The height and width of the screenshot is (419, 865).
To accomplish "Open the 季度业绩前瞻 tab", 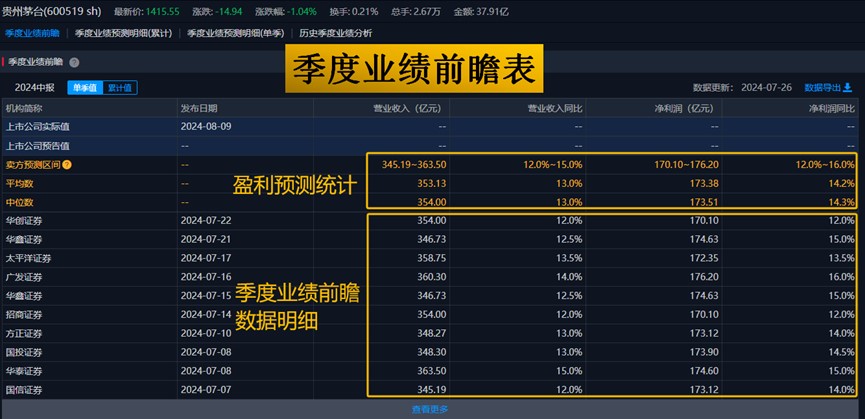I will [32, 33].
